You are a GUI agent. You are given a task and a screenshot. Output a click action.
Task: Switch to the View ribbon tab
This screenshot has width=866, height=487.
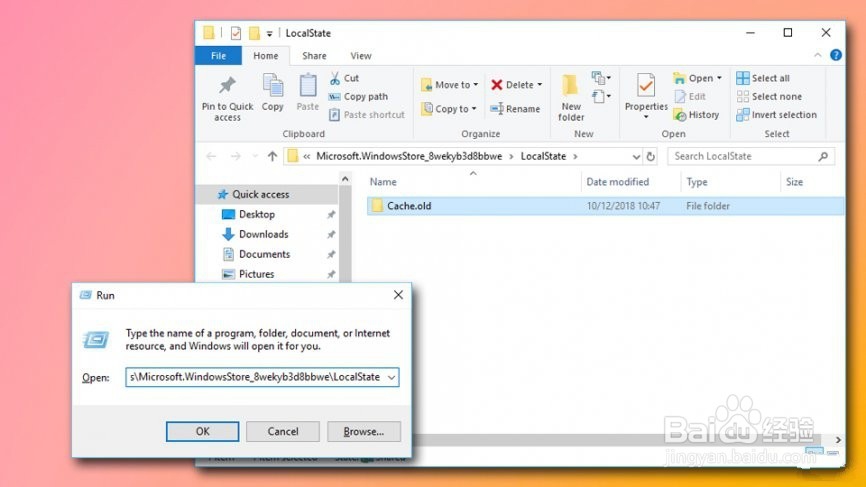[x=361, y=56]
